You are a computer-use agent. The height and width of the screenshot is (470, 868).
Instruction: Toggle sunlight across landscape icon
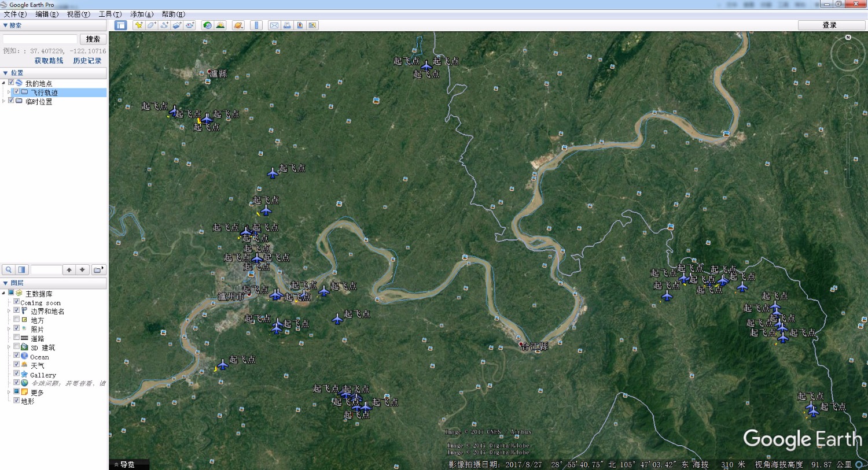[x=220, y=25]
